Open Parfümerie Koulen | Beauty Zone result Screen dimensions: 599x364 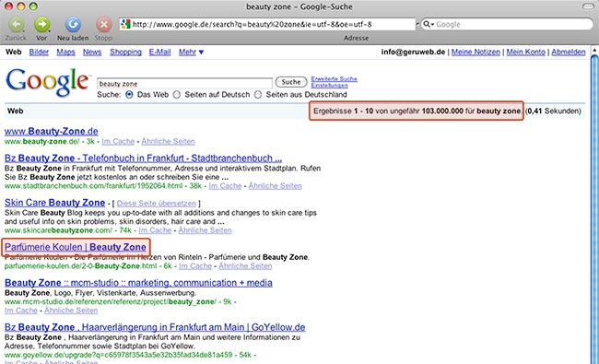(76, 247)
